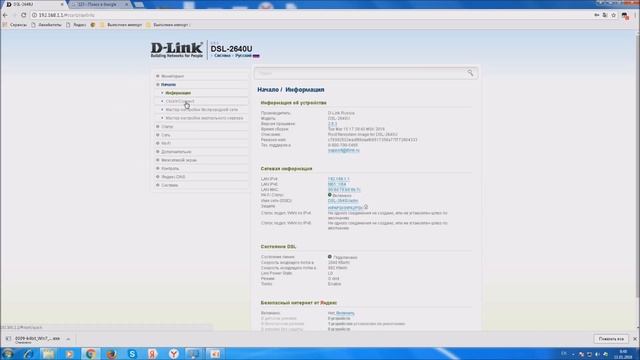Viewport: 640px width, 360px height.
Task: Expand the Wi-Fi menu section
Action: click(166, 143)
